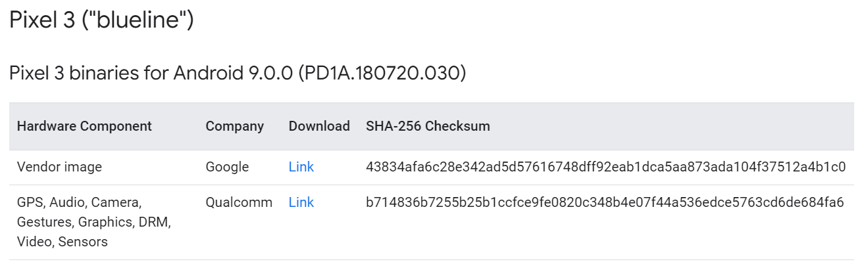
Task: Click the checksum starting with b714836b
Action: coord(605,202)
